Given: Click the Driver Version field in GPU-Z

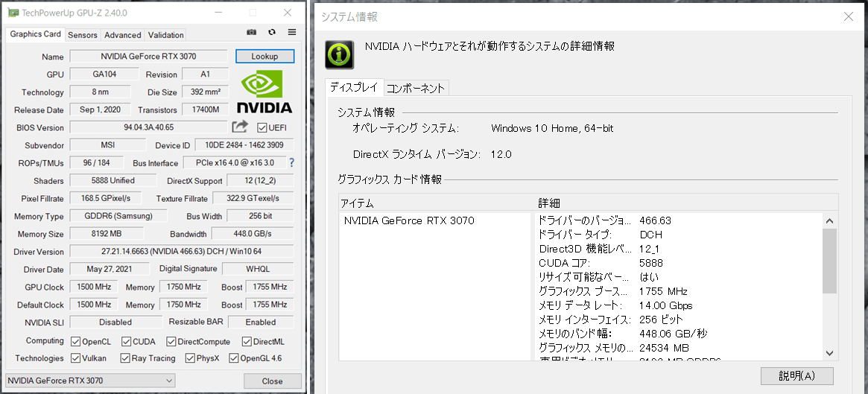Looking at the screenshot, I should tap(182, 251).
